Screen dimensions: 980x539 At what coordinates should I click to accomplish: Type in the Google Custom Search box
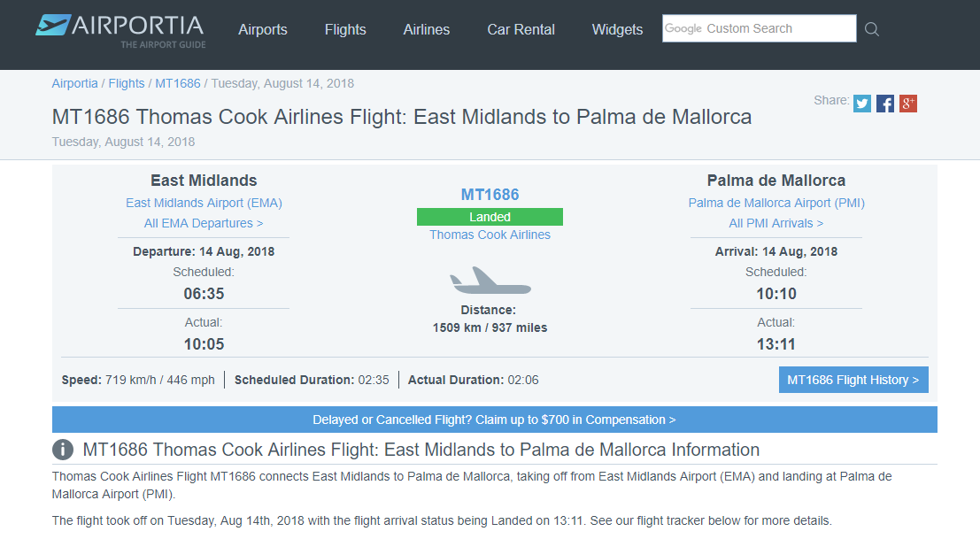760,28
